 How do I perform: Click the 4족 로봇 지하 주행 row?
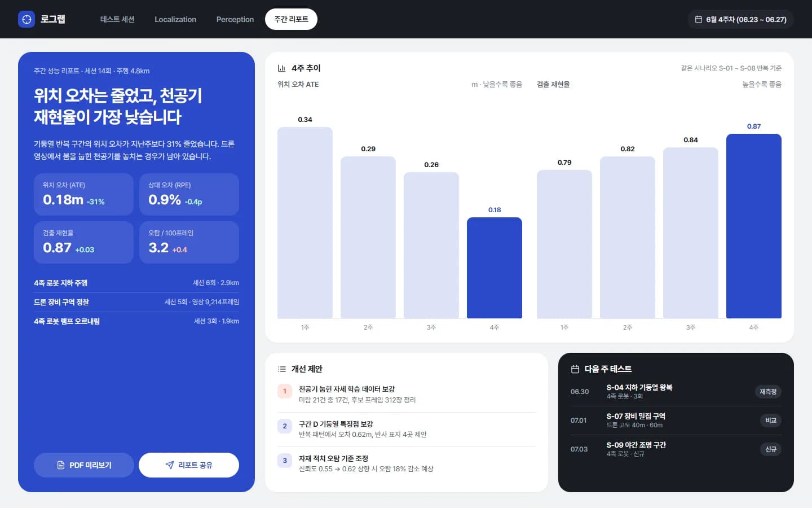[136, 283]
